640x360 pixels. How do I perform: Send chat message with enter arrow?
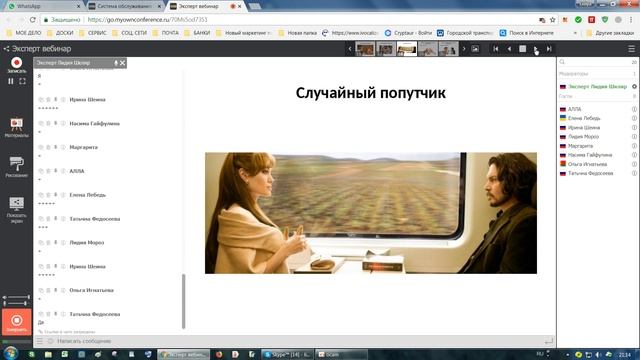click(549, 341)
